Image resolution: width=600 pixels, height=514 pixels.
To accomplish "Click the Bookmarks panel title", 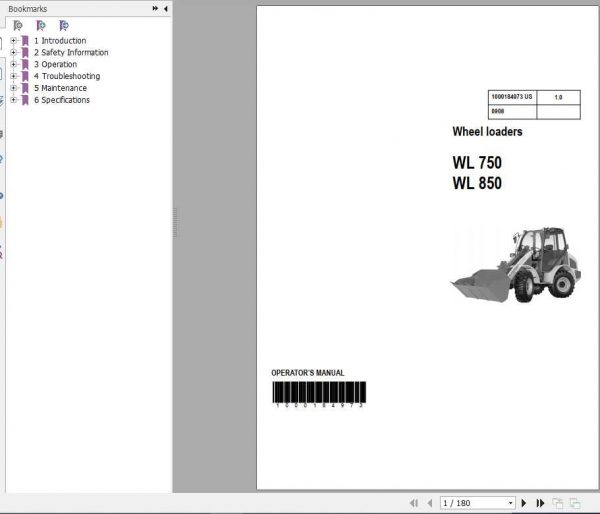I will coord(28,8).
